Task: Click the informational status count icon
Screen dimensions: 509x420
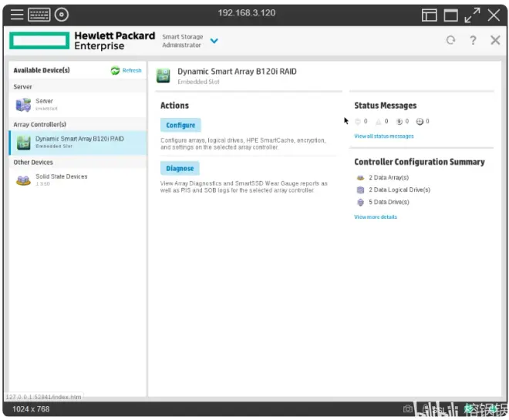Action: click(x=399, y=122)
